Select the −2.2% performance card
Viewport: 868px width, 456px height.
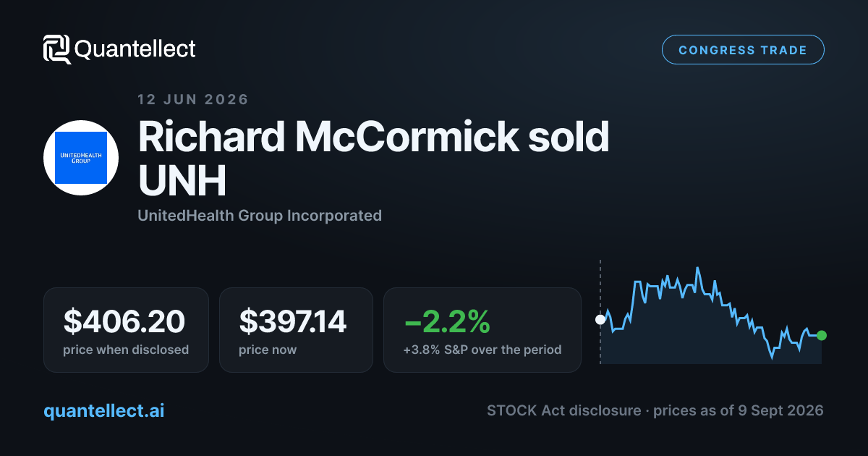click(x=482, y=330)
